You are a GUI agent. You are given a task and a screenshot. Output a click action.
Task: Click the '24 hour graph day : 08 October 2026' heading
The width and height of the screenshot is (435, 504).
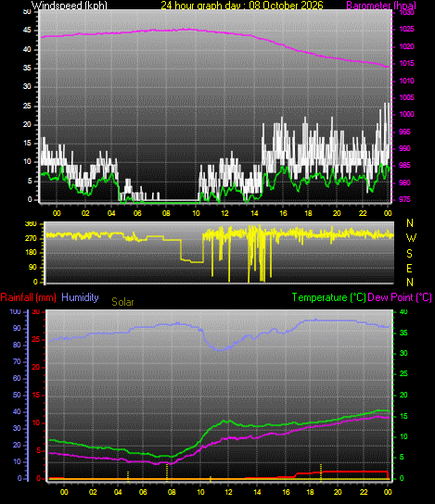coord(242,6)
